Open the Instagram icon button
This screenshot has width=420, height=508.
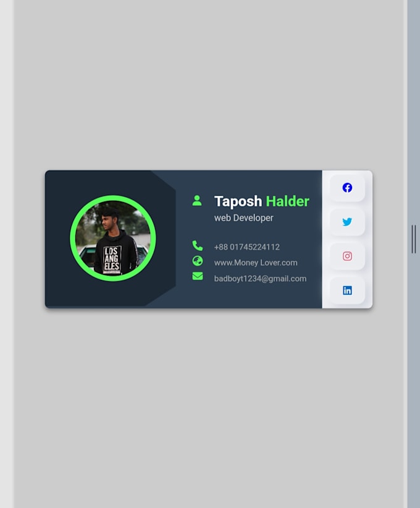click(347, 256)
